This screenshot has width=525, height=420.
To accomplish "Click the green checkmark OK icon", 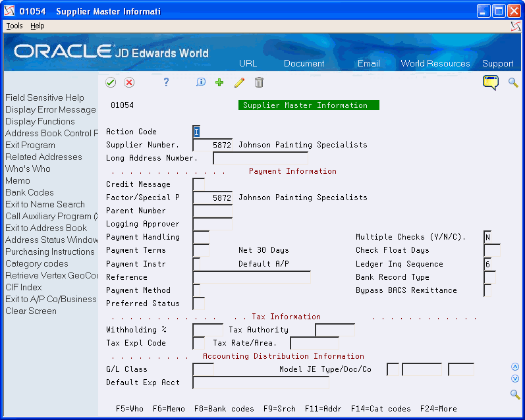I will point(111,82).
